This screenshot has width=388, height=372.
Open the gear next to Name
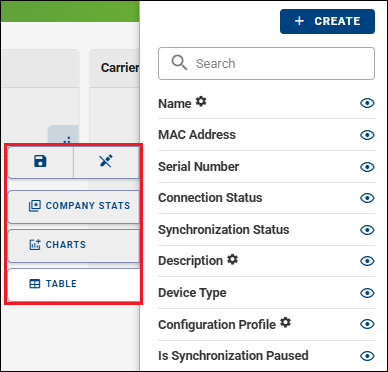(201, 101)
